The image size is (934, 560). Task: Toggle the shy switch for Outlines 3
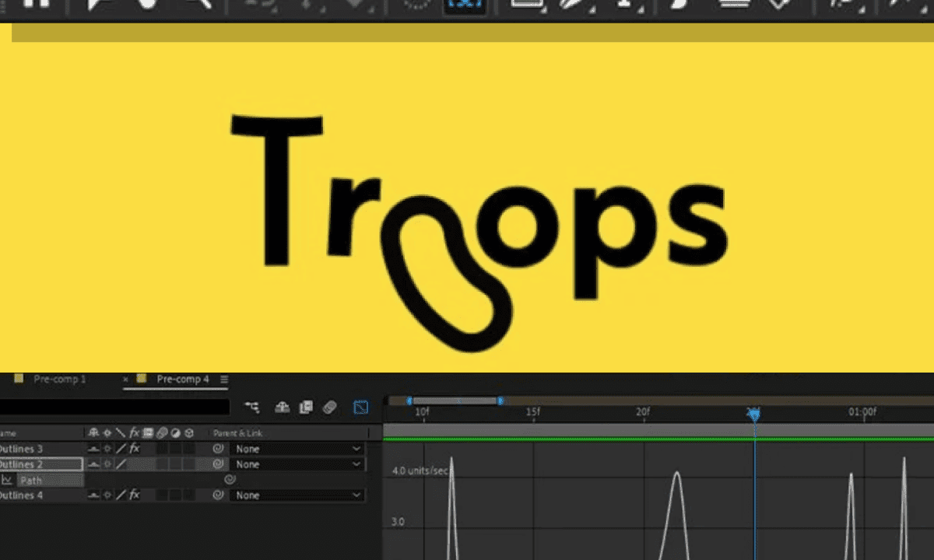point(92,449)
